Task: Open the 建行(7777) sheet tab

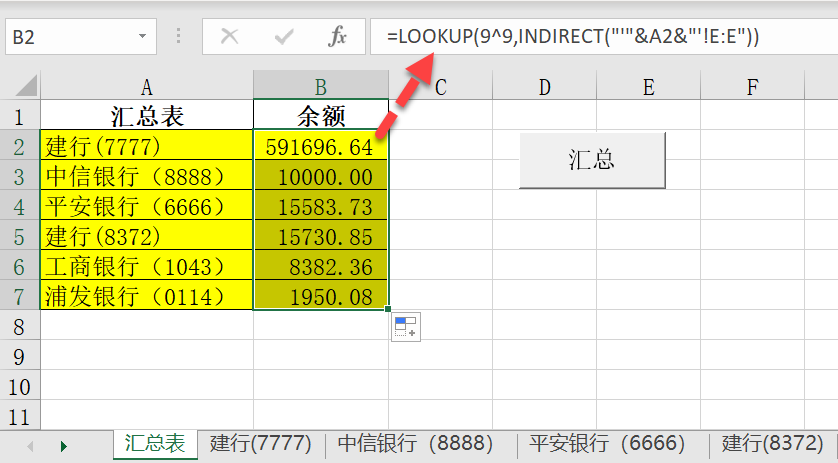Action: 260,444
